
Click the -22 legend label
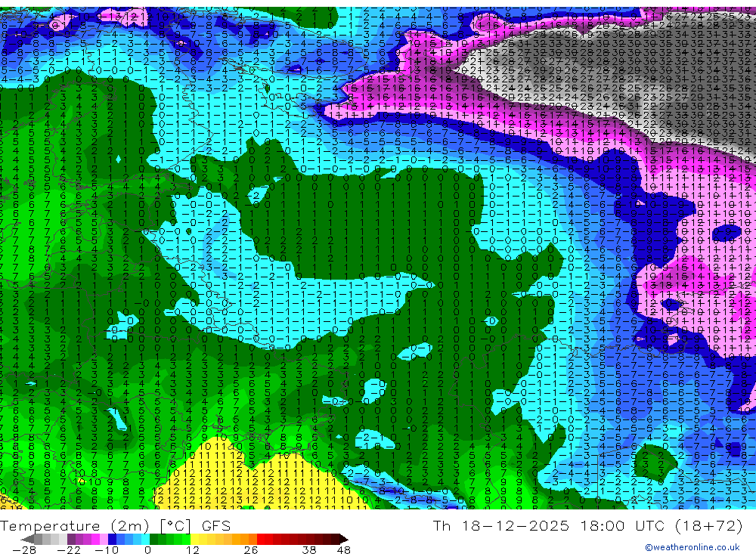pyautogui.click(x=69, y=550)
